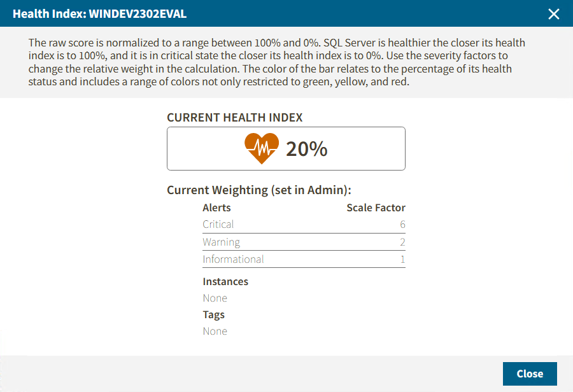Click the Current Weighting (set in Admin) heading
The image size is (573, 392).
259,190
